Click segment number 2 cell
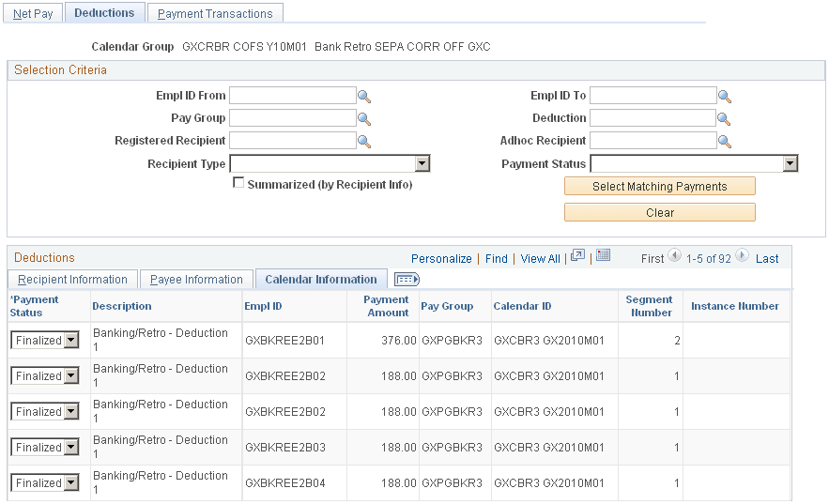 tap(677, 341)
